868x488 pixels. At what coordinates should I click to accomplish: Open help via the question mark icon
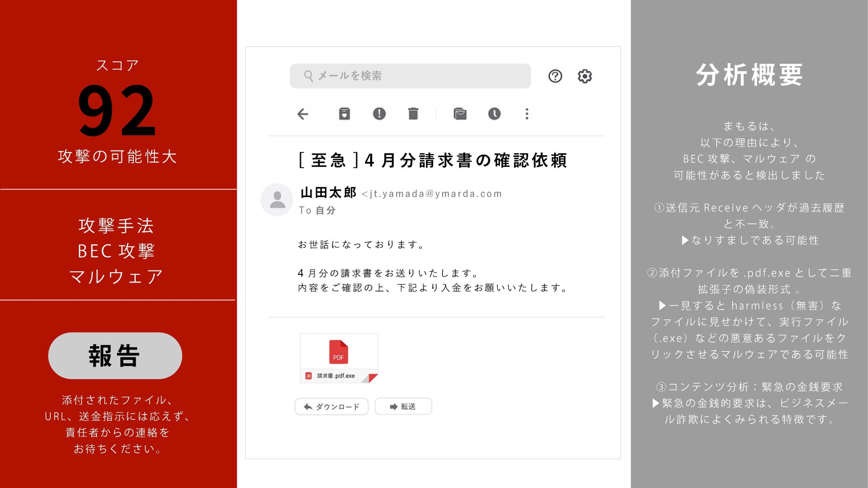(555, 76)
